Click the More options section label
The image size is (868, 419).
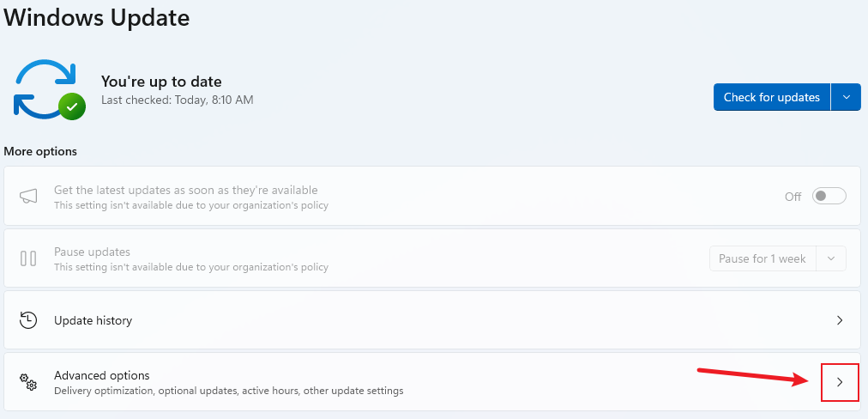pos(40,151)
